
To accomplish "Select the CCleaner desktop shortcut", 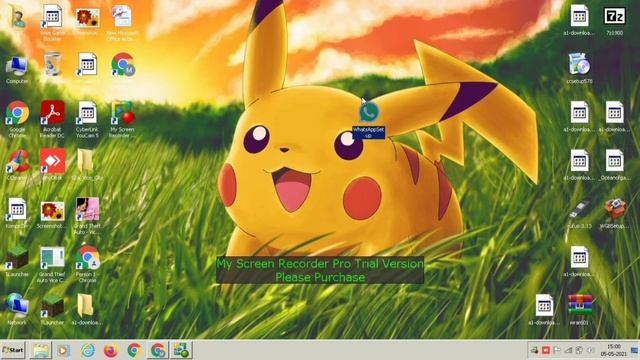I will [17, 165].
